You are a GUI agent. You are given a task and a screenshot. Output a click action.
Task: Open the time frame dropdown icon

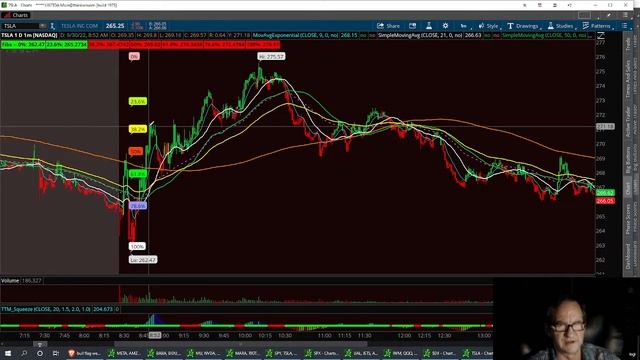tap(464, 26)
